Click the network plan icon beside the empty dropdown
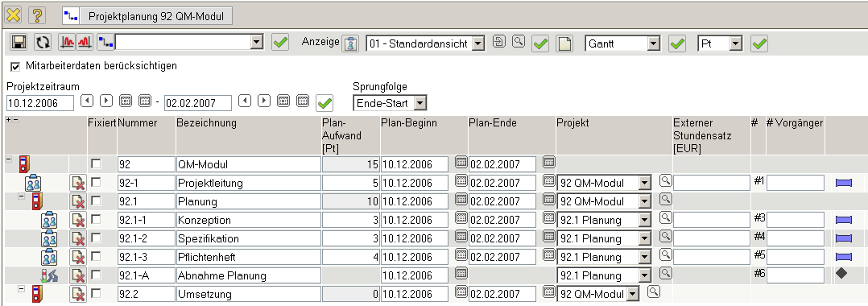The width and height of the screenshot is (868, 306). (105, 42)
